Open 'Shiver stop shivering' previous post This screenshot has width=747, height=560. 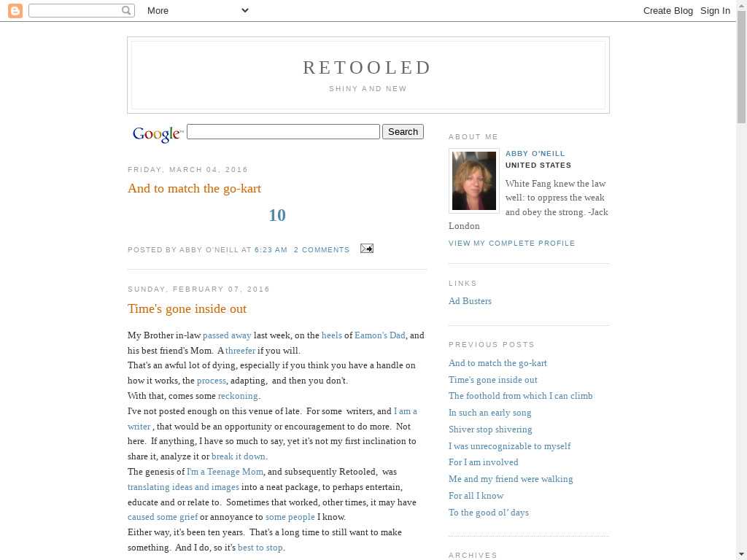point(490,429)
